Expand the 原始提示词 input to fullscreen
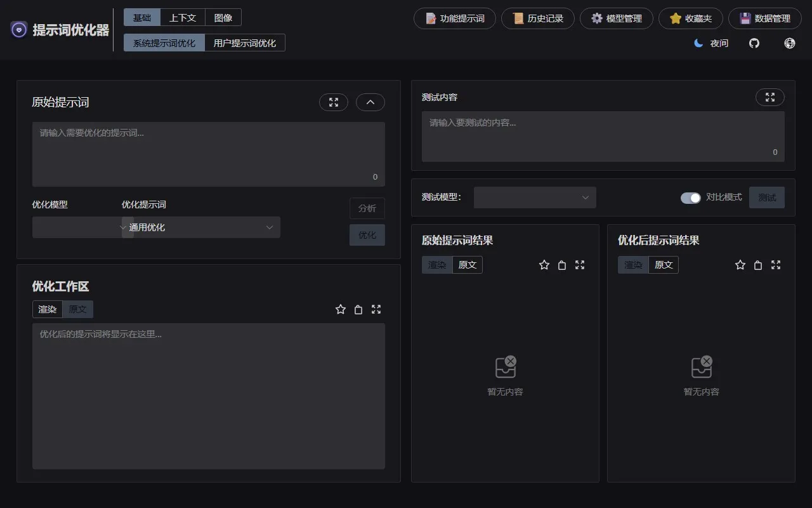Image resolution: width=812 pixels, height=508 pixels. click(x=333, y=102)
